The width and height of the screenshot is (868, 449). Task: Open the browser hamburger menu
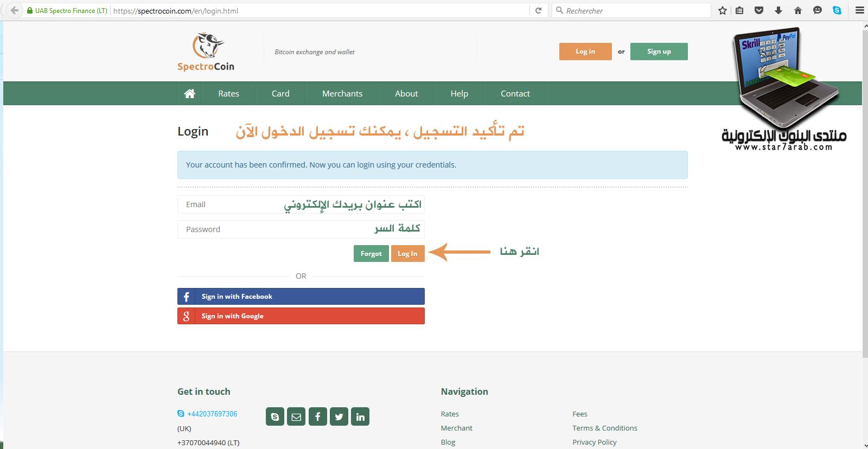859,10
